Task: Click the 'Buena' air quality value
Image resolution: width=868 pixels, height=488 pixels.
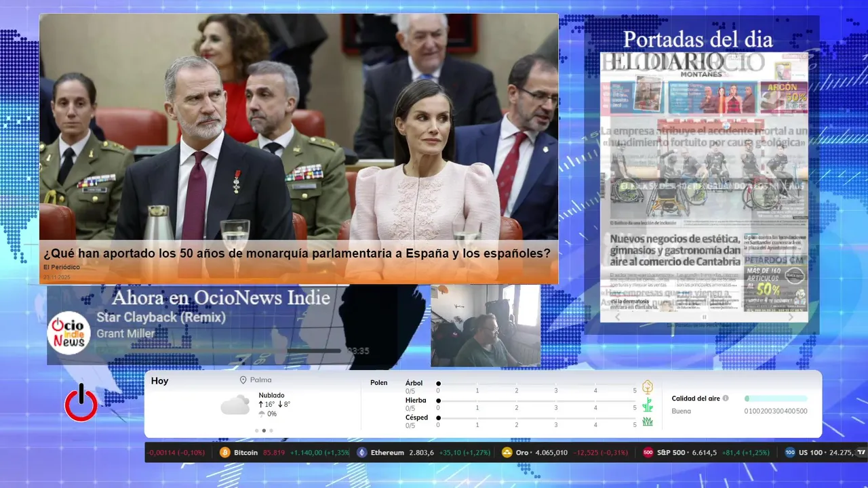Action: point(682,411)
